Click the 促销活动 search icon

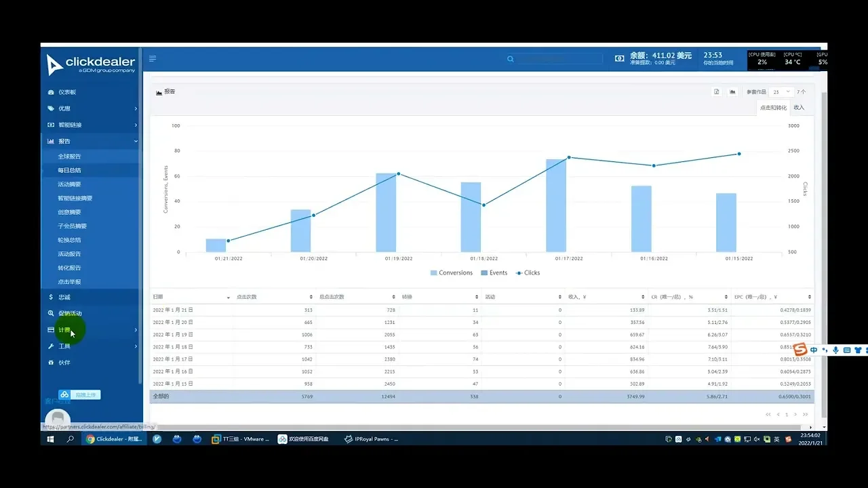click(51, 313)
